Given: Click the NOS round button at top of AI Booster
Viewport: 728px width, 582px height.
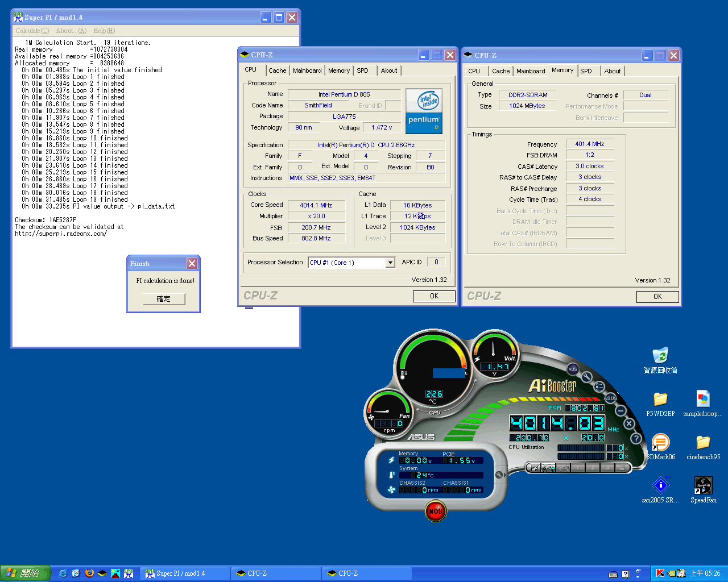Looking at the screenshot, I should point(573,369).
